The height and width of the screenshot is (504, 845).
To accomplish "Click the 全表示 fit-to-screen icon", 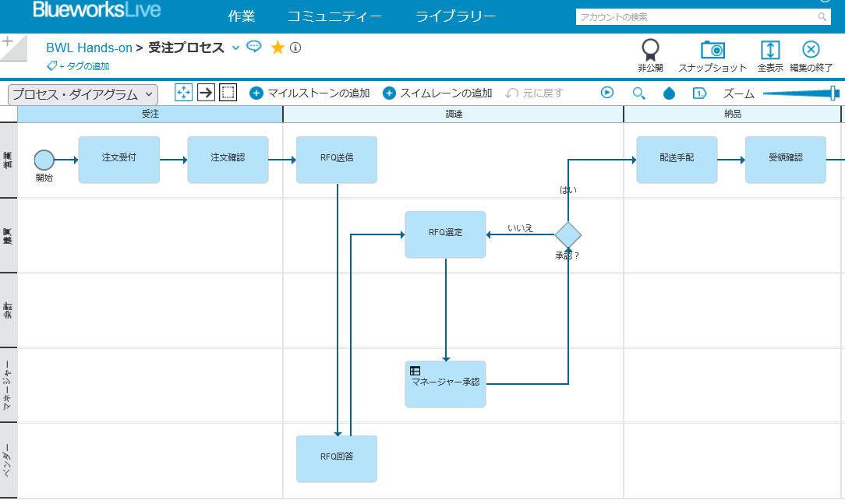I will tap(770, 50).
